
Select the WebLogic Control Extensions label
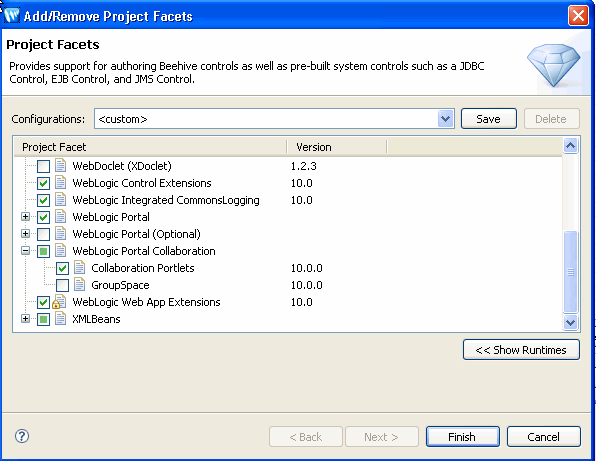tap(142, 183)
